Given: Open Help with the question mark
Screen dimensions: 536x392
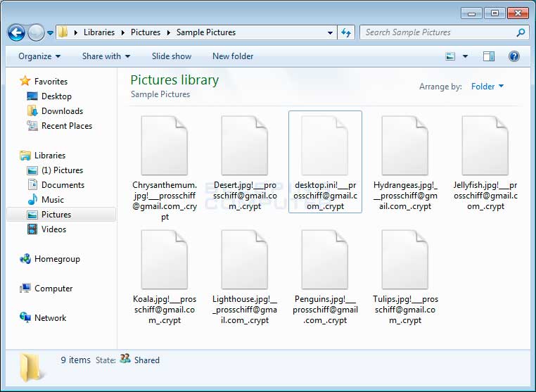Looking at the screenshot, I should click(x=513, y=56).
